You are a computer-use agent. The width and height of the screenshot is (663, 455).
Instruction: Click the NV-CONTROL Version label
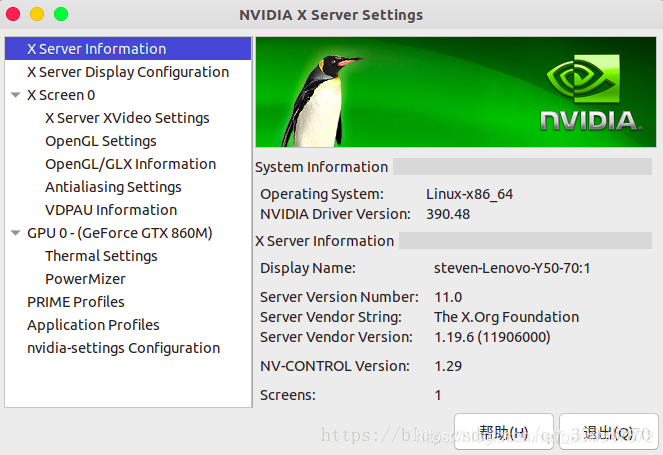pos(335,366)
